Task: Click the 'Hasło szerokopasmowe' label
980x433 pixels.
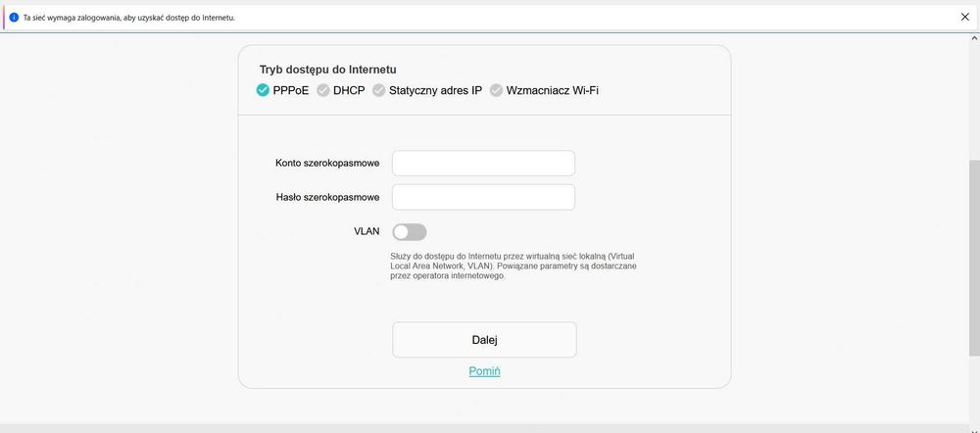Action: click(327, 197)
